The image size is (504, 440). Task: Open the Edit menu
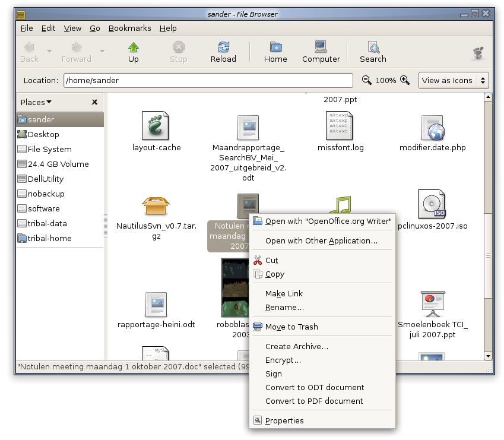click(x=48, y=29)
